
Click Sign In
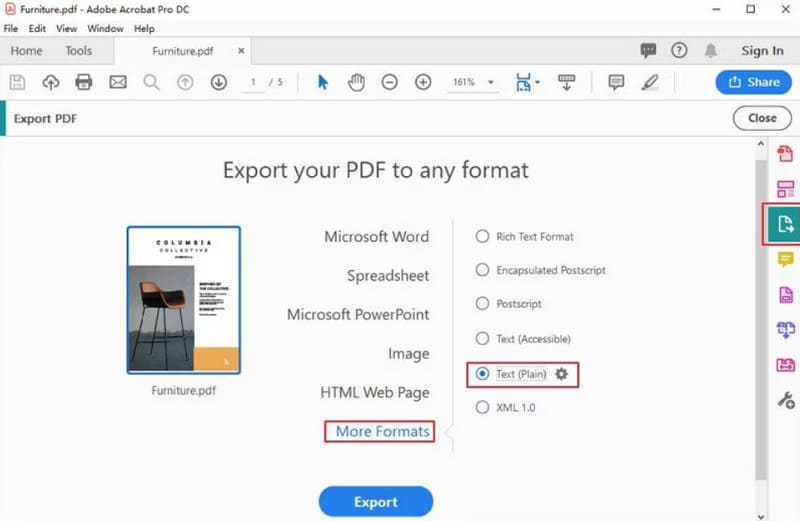click(x=762, y=51)
